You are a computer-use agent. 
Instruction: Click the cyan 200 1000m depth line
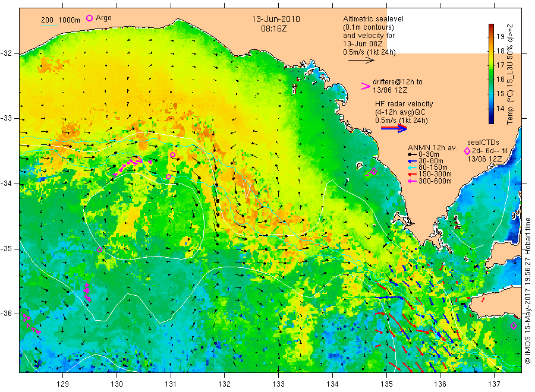[x=50, y=25]
